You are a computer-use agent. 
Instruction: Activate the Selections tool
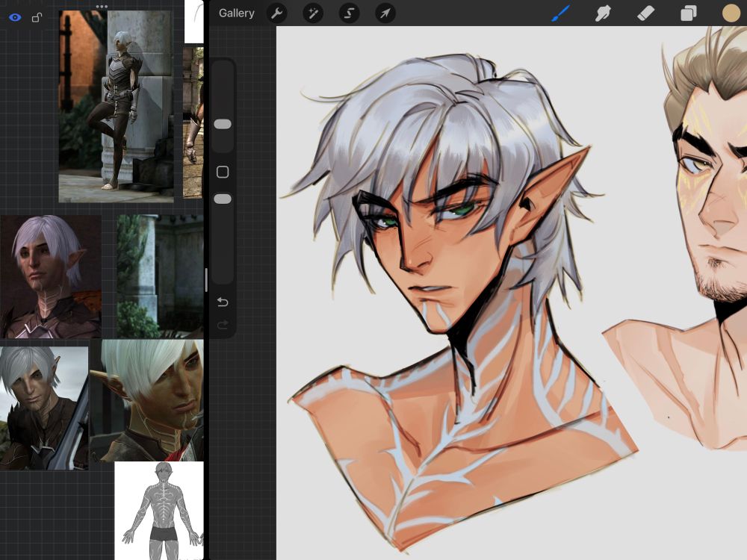click(x=349, y=13)
